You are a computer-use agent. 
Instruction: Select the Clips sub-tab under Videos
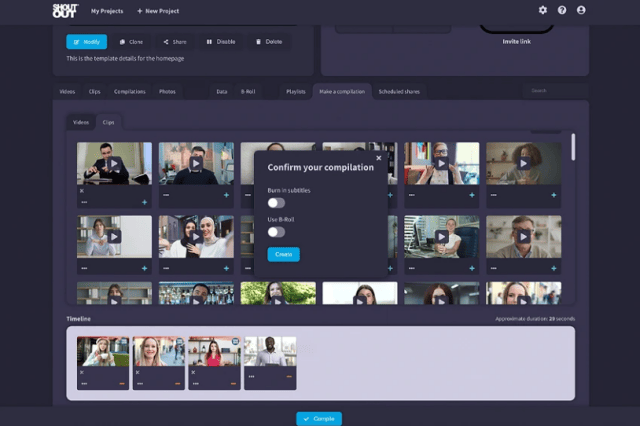click(108, 122)
